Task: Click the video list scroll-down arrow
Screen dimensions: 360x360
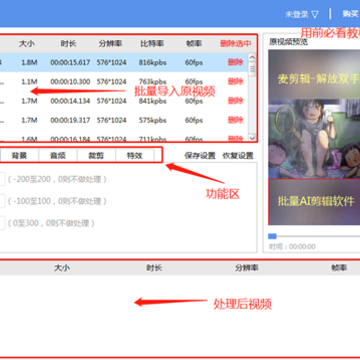Action: (252, 138)
